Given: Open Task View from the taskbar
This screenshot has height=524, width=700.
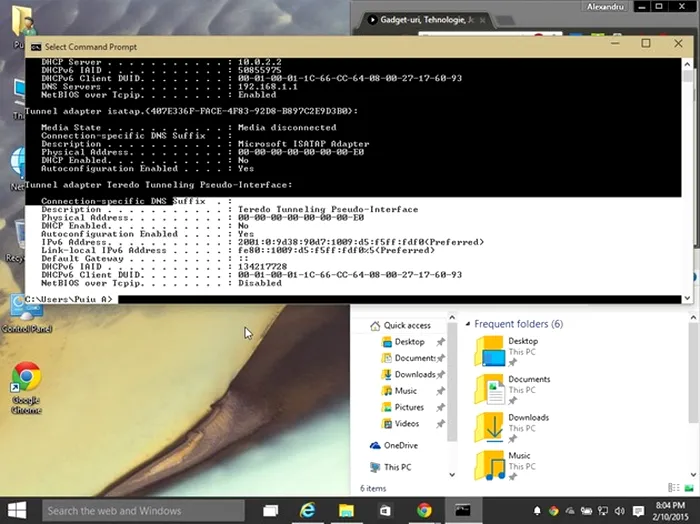Looking at the screenshot, I should [x=270, y=511].
